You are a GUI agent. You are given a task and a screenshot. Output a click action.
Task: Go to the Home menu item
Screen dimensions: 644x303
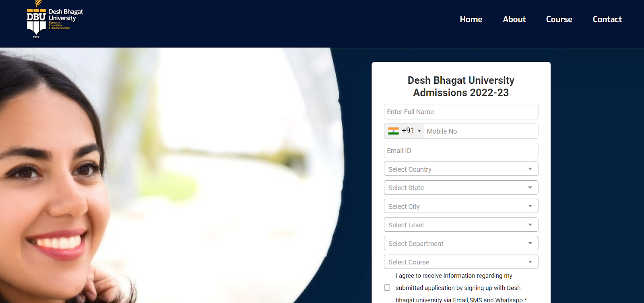click(x=471, y=19)
